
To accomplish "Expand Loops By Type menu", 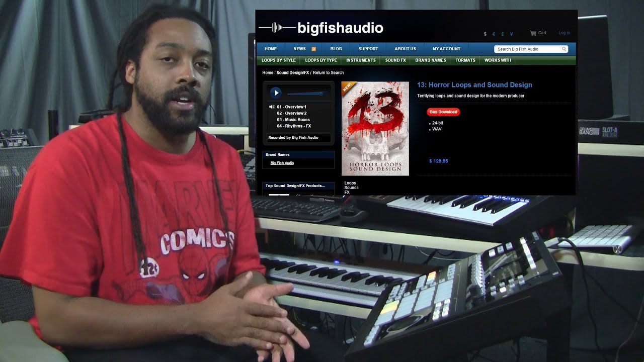I will [321, 60].
